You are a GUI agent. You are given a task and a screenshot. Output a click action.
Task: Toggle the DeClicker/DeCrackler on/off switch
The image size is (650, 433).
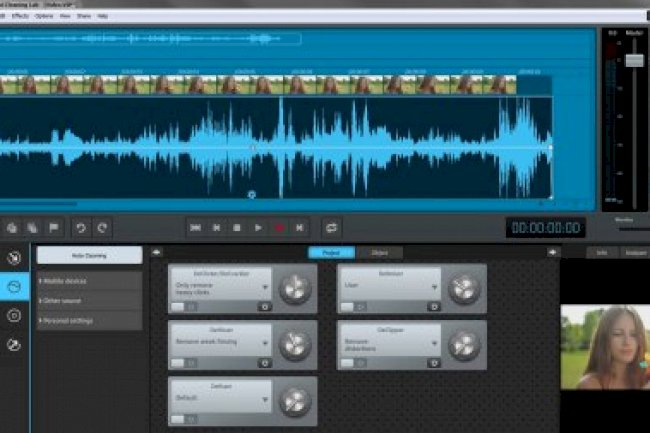[184, 306]
